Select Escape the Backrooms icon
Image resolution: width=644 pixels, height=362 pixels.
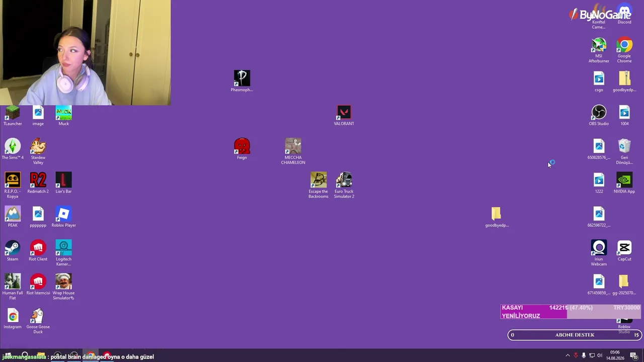pyautogui.click(x=318, y=180)
